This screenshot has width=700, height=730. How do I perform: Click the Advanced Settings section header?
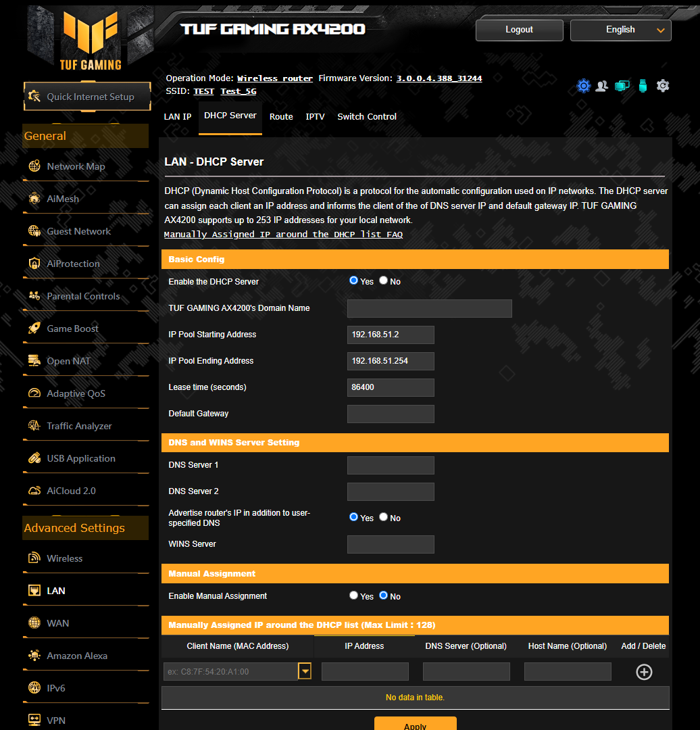(x=86, y=528)
